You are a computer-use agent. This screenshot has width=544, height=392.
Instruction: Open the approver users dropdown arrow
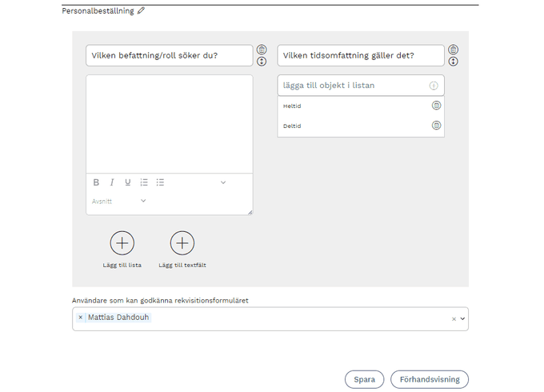[462, 318]
